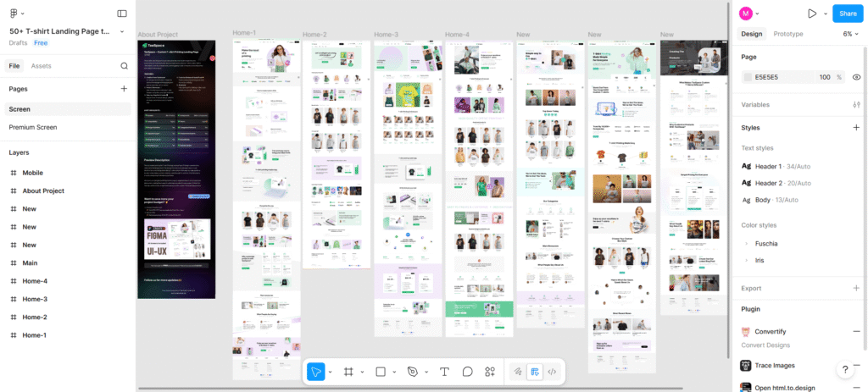Switch to Dev Mode toggle in toolbar
This screenshot has width=868, height=392.
click(x=552, y=372)
